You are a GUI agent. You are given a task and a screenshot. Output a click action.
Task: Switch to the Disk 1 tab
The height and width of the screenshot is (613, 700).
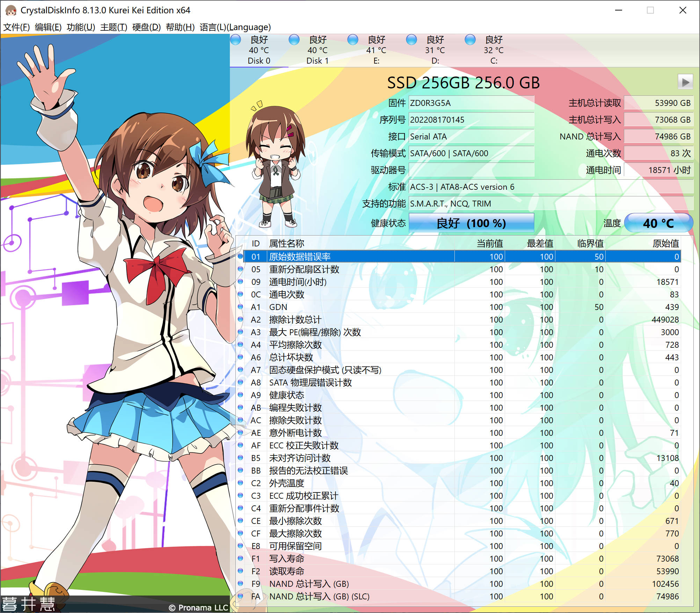click(x=318, y=50)
